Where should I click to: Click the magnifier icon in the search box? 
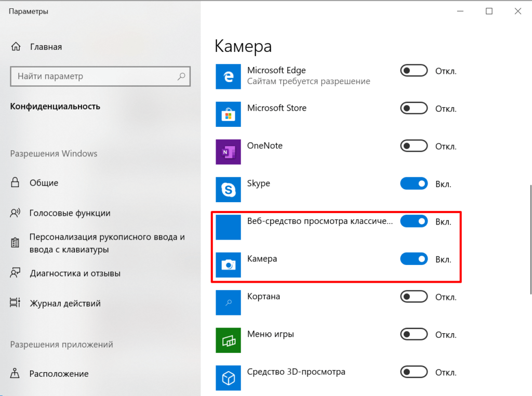(x=181, y=76)
